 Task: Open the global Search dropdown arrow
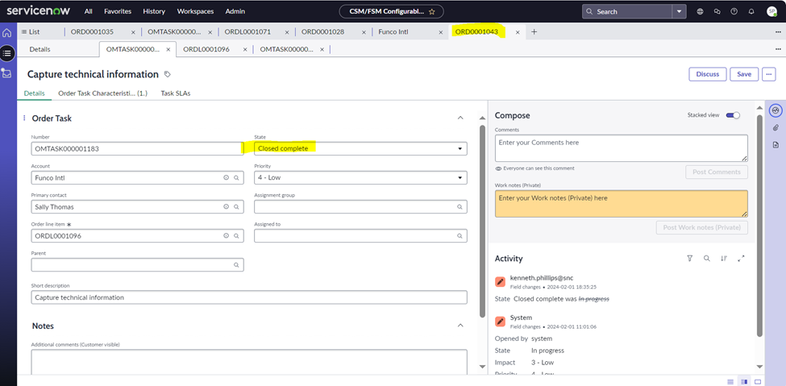[679, 12]
